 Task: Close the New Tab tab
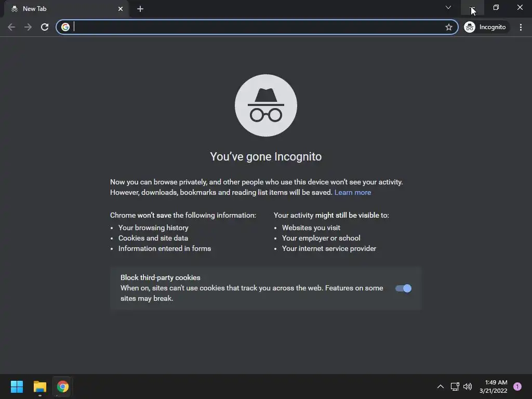[x=121, y=9]
